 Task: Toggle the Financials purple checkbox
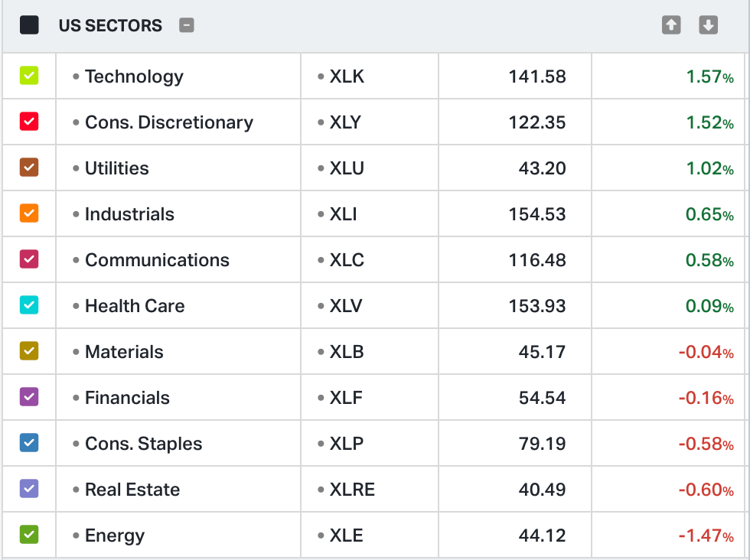[29, 397]
